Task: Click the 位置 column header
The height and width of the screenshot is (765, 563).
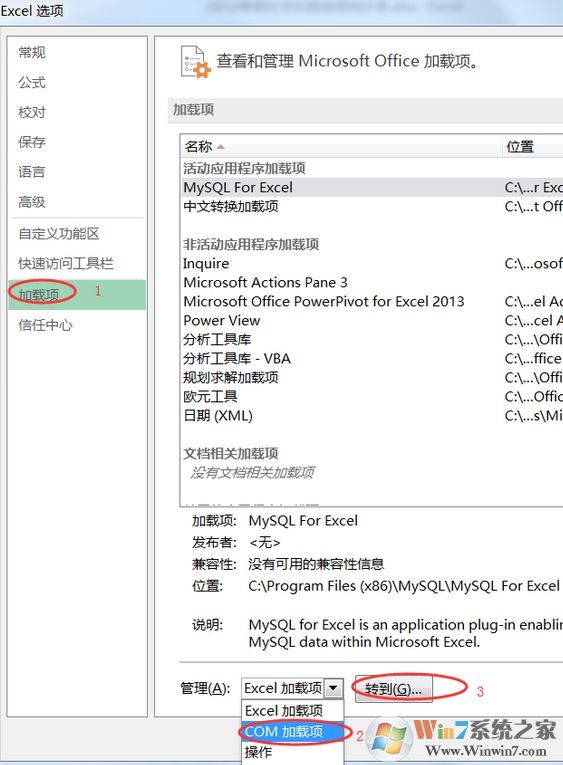Action: pyautogui.click(x=532, y=146)
